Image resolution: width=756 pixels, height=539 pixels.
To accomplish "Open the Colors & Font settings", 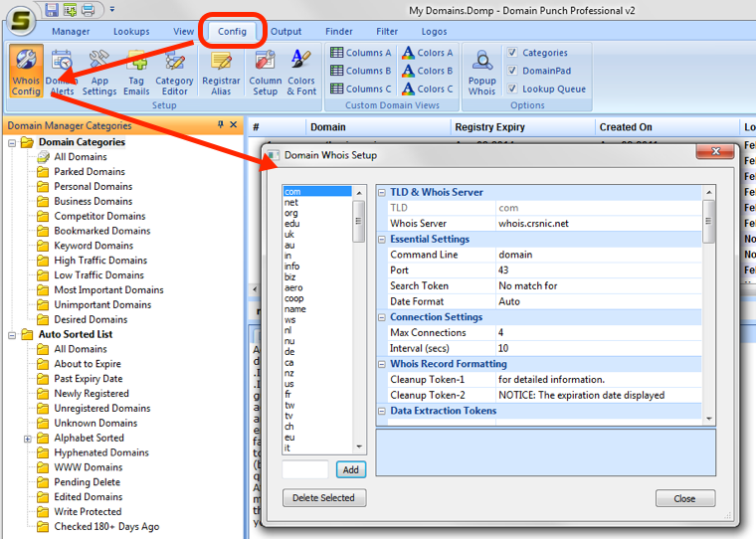I will click(301, 70).
